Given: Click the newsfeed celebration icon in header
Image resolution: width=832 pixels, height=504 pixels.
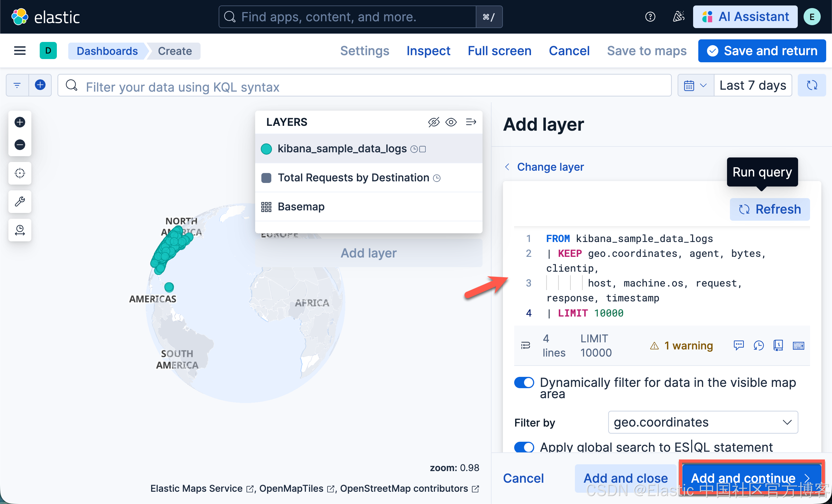Looking at the screenshot, I should [678, 16].
